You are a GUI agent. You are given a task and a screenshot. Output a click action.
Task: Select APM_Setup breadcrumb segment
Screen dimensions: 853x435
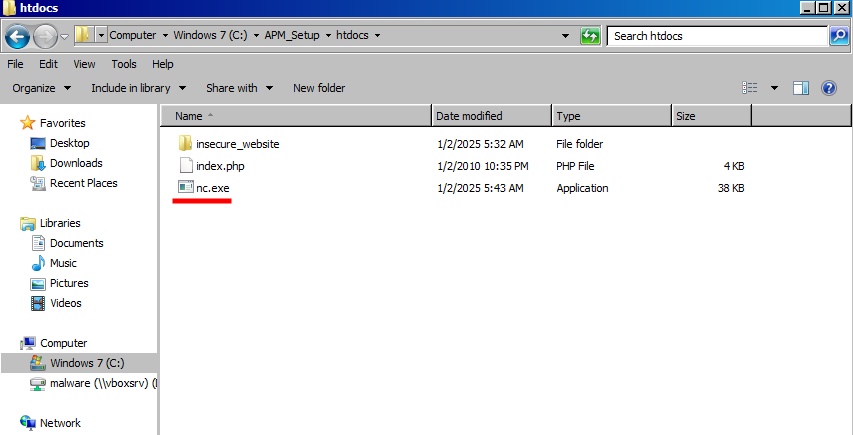tap(292, 35)
